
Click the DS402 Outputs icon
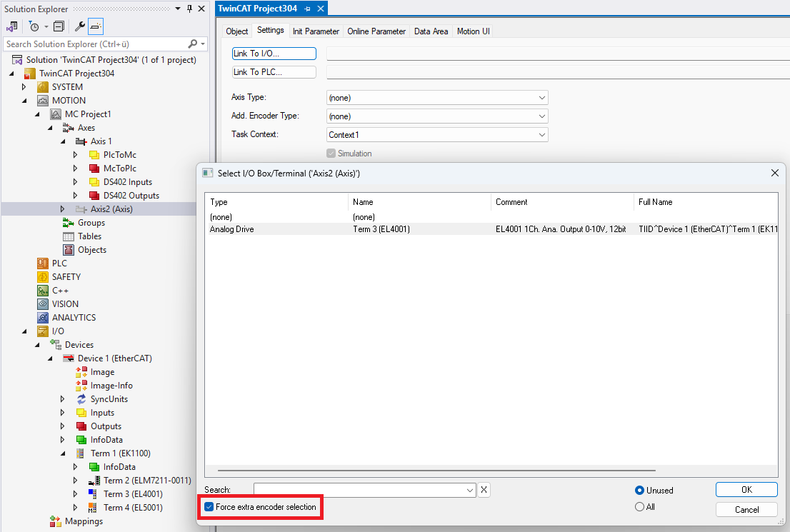tap(94, 196)
